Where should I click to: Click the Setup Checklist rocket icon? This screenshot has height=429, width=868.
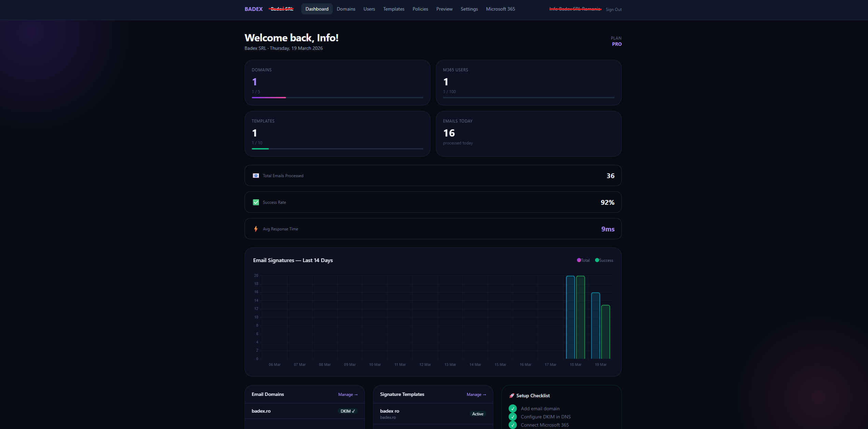tap(512, 396)
